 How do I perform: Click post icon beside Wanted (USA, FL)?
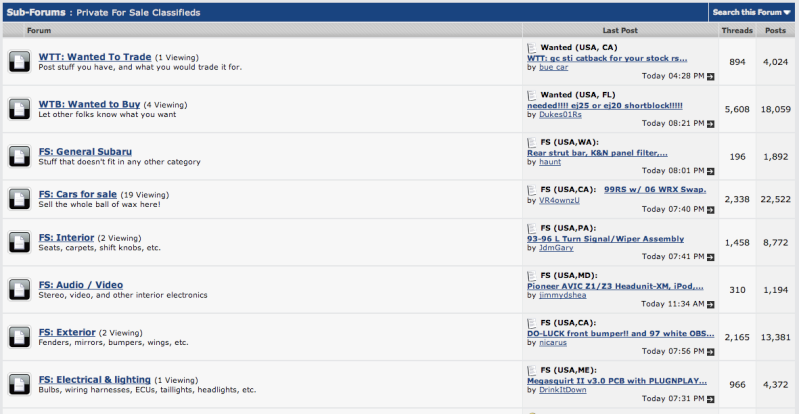532,95
